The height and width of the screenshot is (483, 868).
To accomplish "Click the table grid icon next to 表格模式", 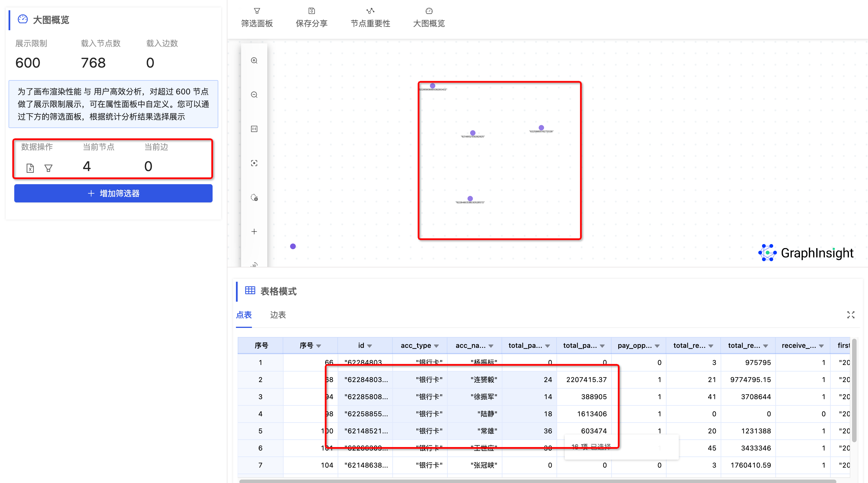I will [250, 291].
